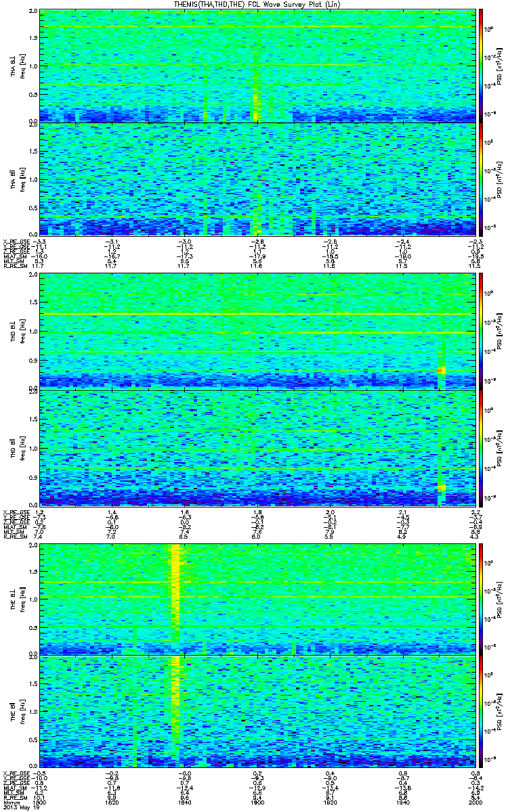Click the THD BII spectrogram color bar
508x812 pixels.
(x=482, y=447)
